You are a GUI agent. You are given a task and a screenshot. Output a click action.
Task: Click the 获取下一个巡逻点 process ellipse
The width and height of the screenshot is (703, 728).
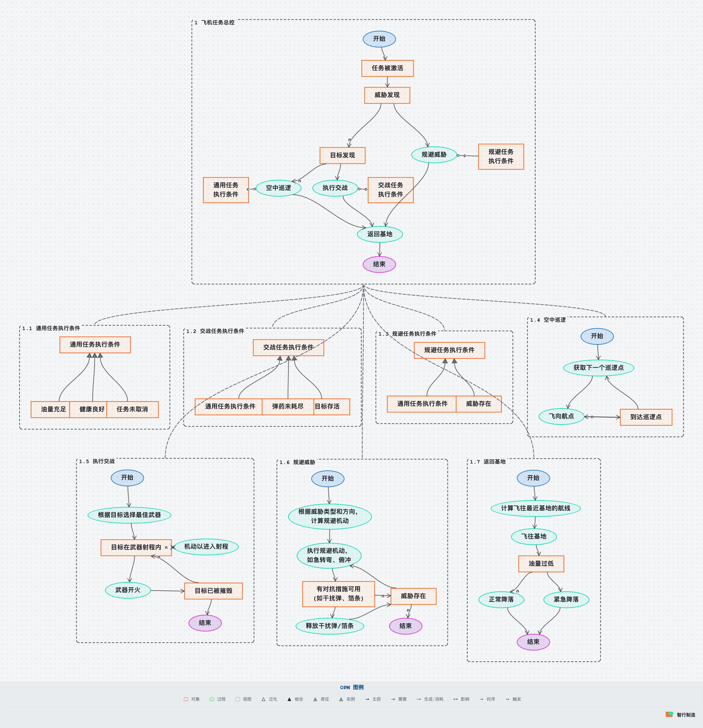click(x=598, y=368)
